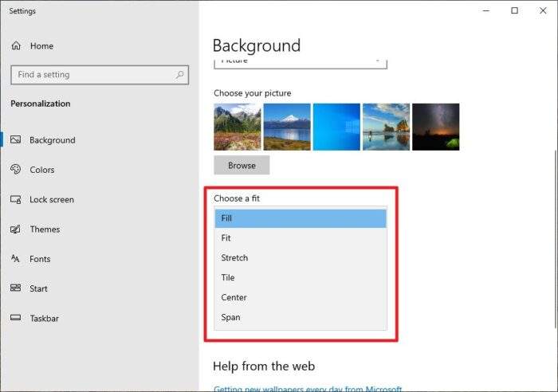Click the Background picture icon
This screenshot has height=392, width=558.
pos(16,139)
